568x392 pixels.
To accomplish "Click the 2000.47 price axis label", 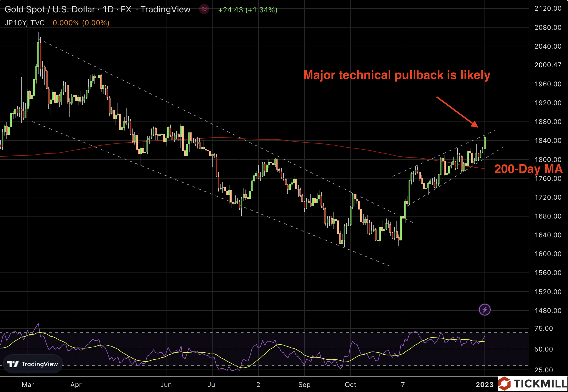I will coord(548,65).
